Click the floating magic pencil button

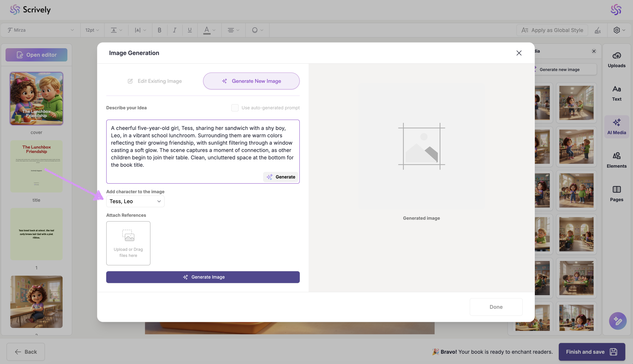(x=617, y=321)
